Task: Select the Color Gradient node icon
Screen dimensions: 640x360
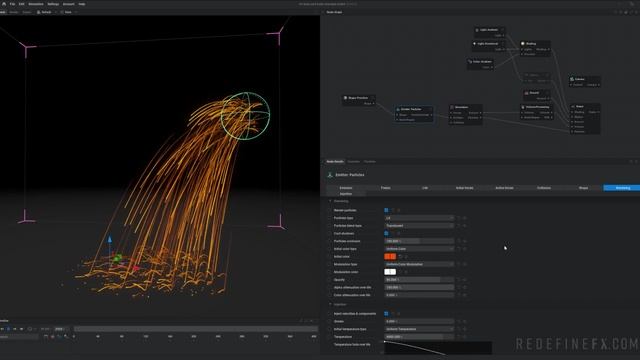Action: point(470,62)
